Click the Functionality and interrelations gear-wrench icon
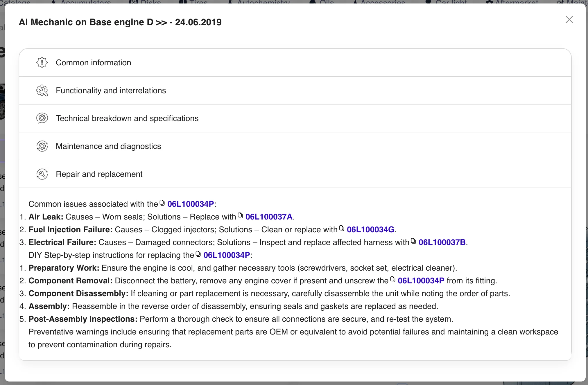 click(x=42, y=90)
